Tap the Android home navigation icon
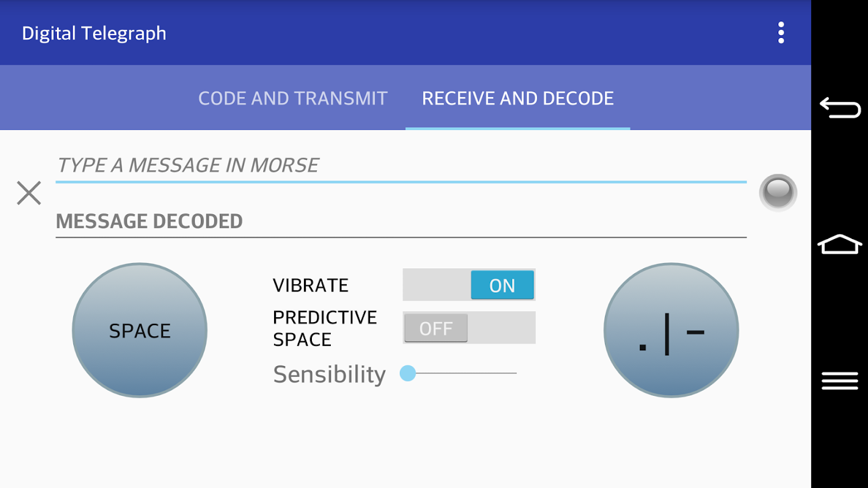Viewport: 868px width, 488px height. [839, 244]
